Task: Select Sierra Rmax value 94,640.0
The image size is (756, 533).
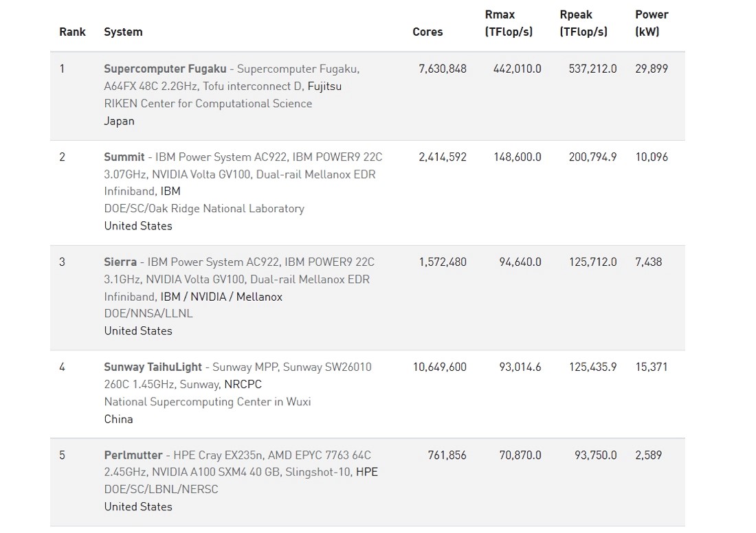Action: click(520, 262)
